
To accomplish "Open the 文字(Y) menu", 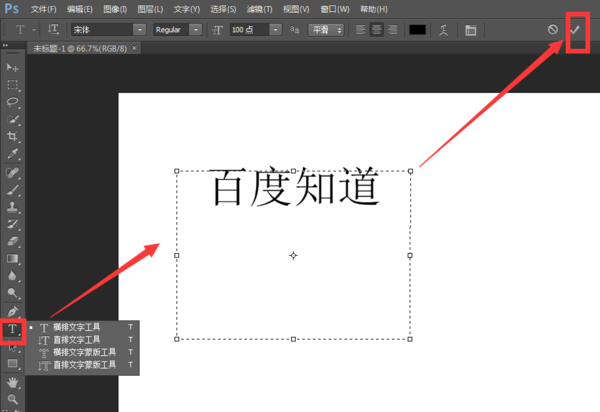I will [187, 9].
